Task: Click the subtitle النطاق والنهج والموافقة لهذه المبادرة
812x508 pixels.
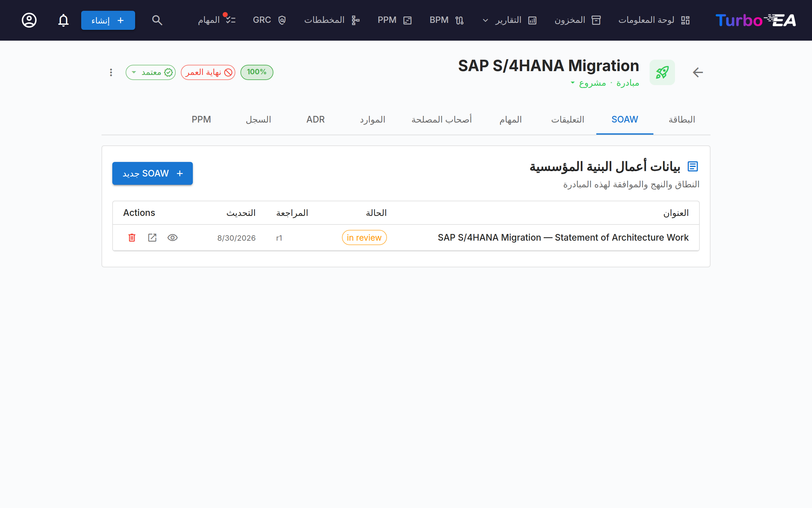Action: pos(631,184)
